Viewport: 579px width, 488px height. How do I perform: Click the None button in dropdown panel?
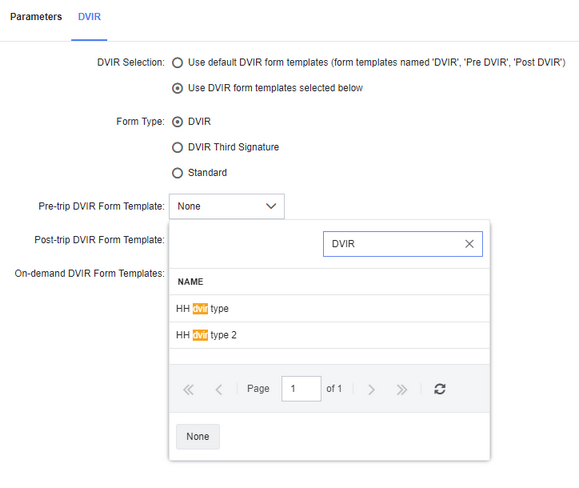pos(198,437)
